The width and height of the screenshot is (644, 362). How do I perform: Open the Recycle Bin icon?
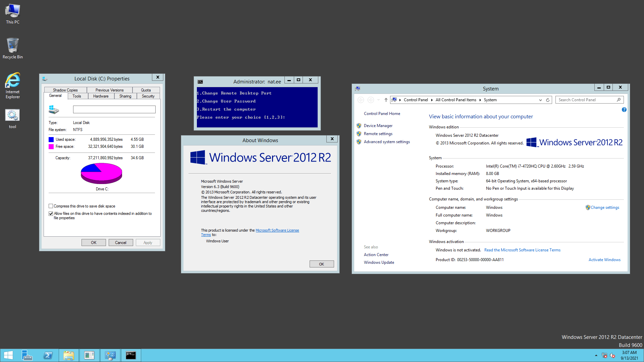click(x=12, y=46)
